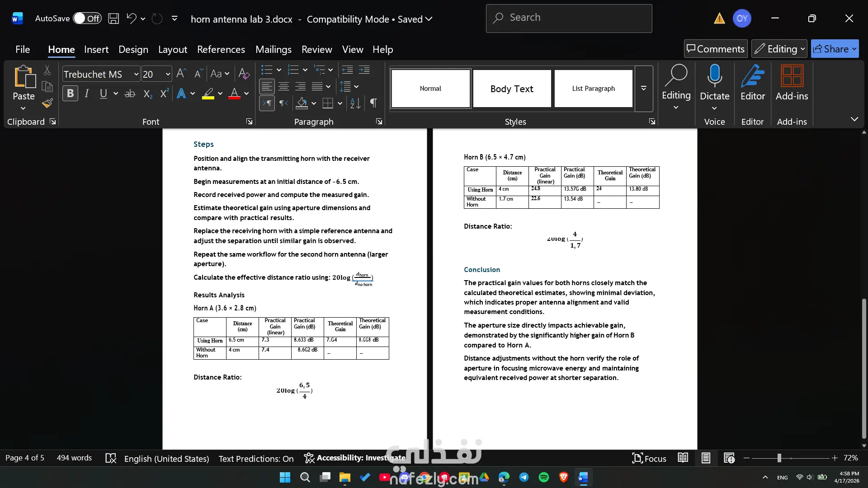Switch to Read Mode view icon
This screenshot has width=868, height=488.
(x=683, y=458)
